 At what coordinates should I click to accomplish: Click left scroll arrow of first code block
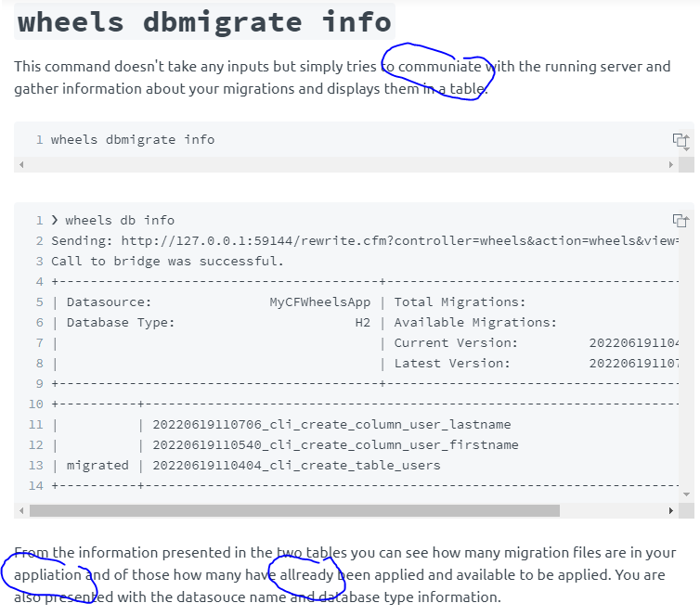(x=21, y=164)
